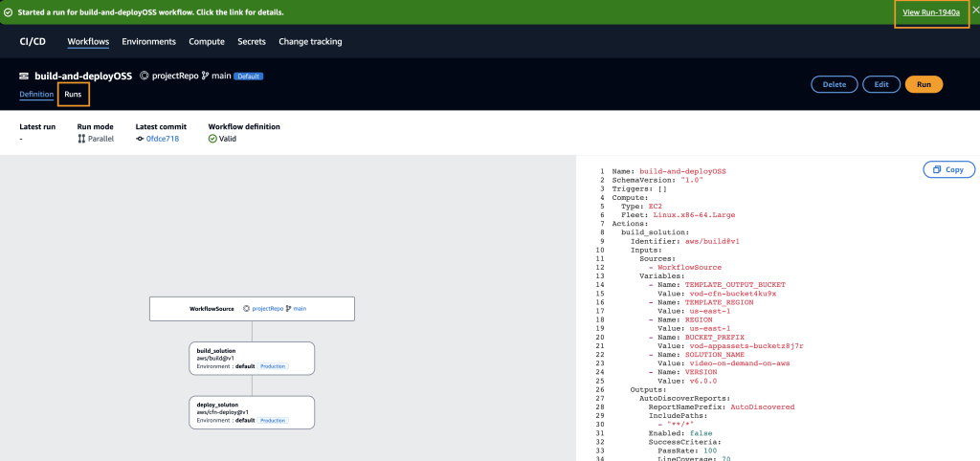This screenshot has height=461, width=980.
Task: Click YAML value vod-appassets-bucketz8j7r
Action: 746,346
